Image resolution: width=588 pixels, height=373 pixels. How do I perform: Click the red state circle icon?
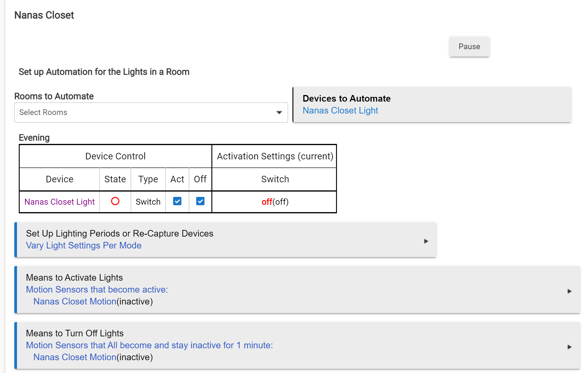coord(115,201)
